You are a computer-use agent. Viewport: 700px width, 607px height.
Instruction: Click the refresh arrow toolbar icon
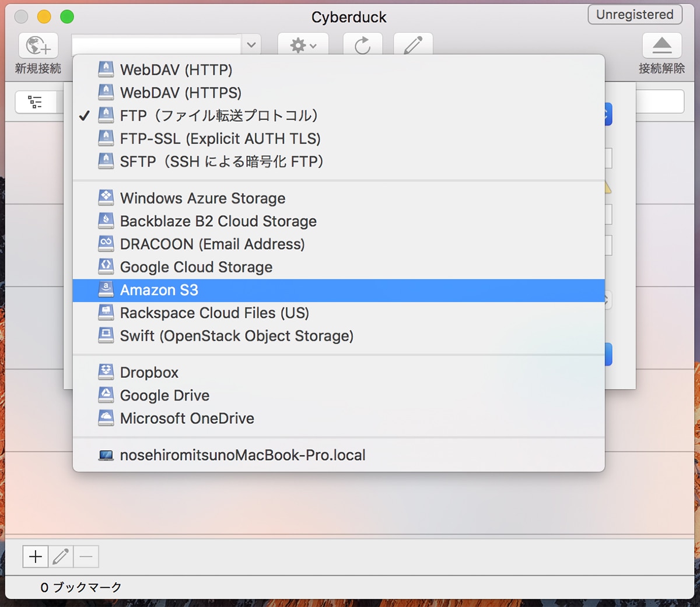[x=362, y=45]
